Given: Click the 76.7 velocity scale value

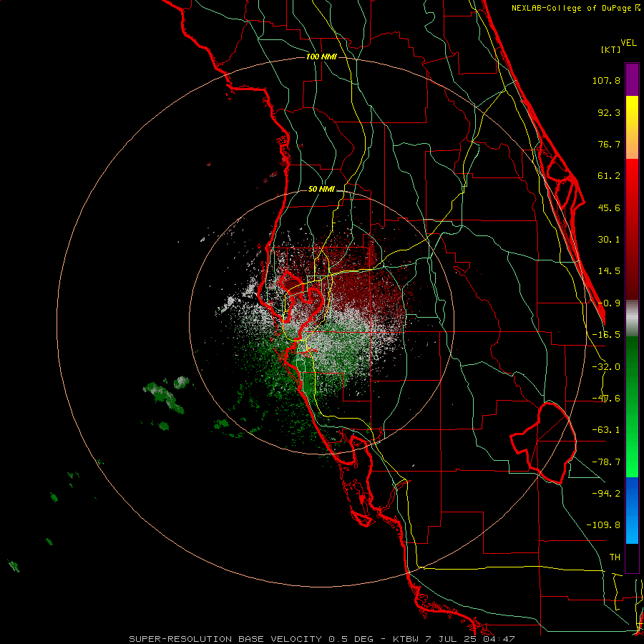Looking at the screenshot, I should [609, 144].
